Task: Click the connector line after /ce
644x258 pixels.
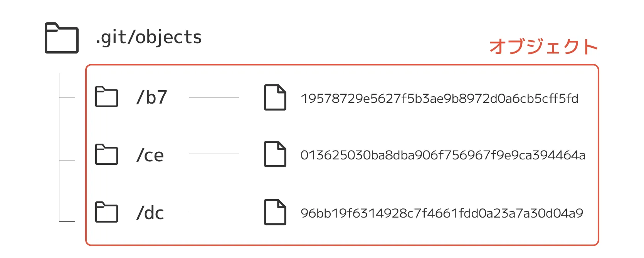Action: click(x=214, y=154)
